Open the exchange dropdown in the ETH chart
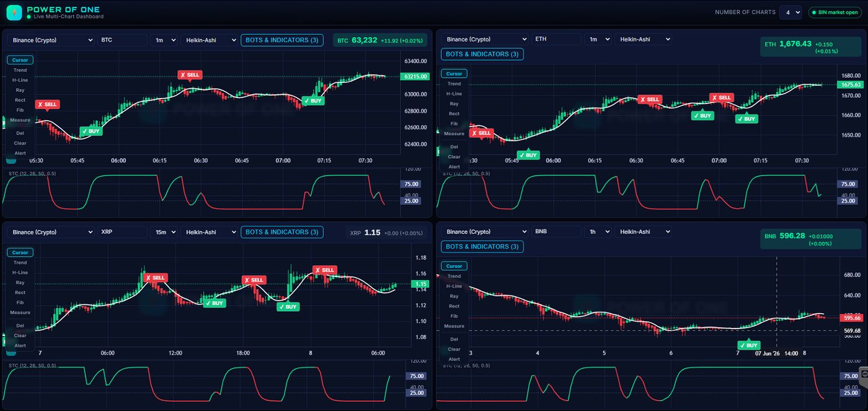This screenshot has width=868, height=411. coord(484,39)
